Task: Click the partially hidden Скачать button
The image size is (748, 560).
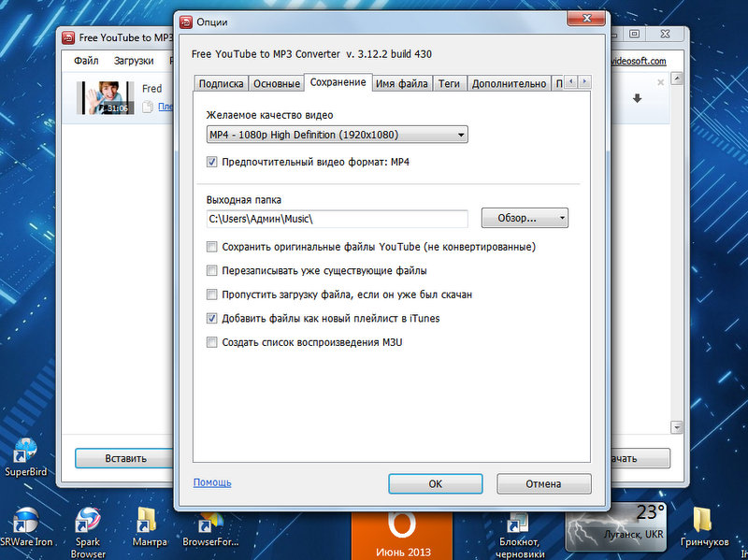Action: point(640,458)
